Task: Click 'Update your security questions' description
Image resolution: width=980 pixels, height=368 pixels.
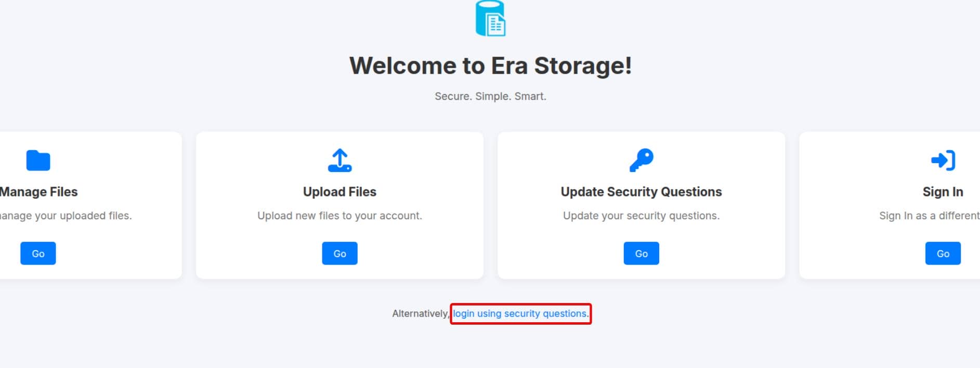Action: [x=641, y=216]
